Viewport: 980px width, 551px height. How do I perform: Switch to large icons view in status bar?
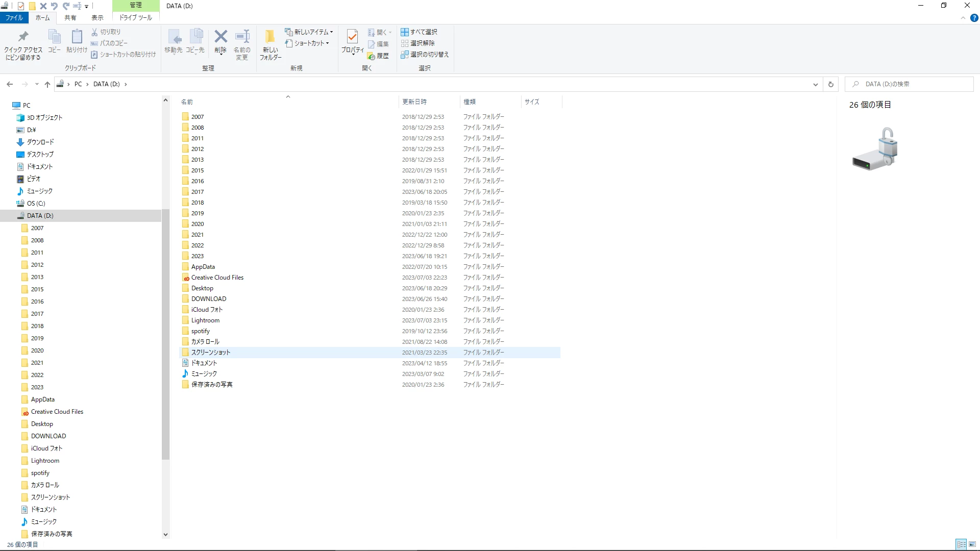coord(972,544)
